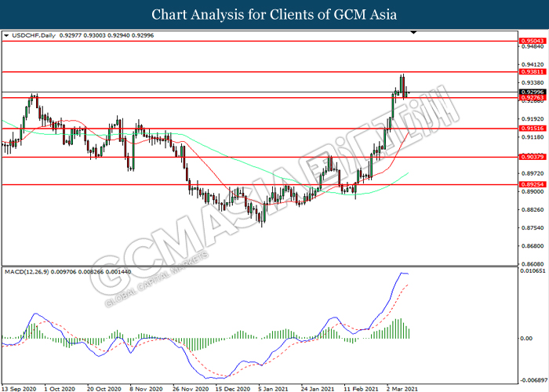This screenshot has width=549, height=392.
Task: Click the black current price tag 0.92996
Action: [531, 92]
